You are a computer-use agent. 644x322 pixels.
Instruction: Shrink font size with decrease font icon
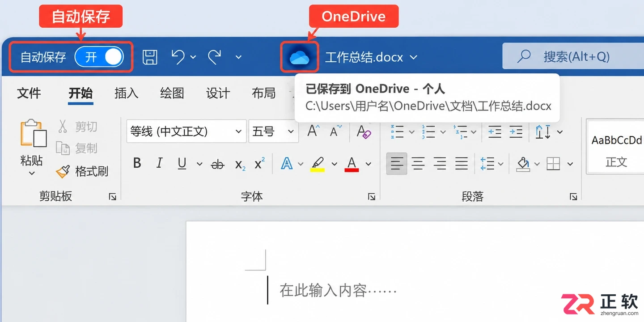pyautogui.click(x=335, y=131)
